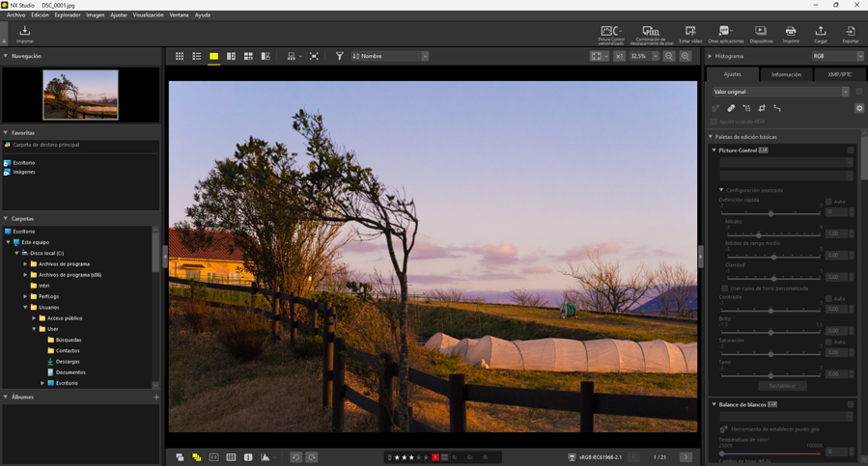Click the Imprimir printer icon

click(791, 34)
